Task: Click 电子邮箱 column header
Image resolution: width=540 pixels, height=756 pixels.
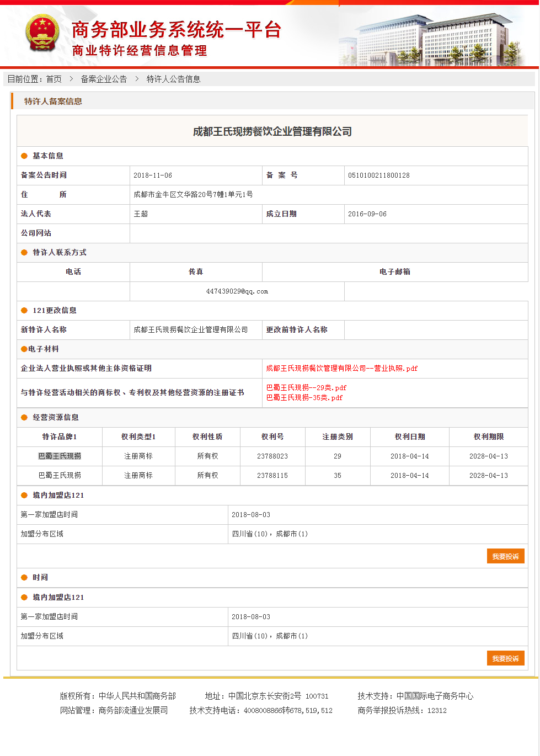Action: coord(395,272)
